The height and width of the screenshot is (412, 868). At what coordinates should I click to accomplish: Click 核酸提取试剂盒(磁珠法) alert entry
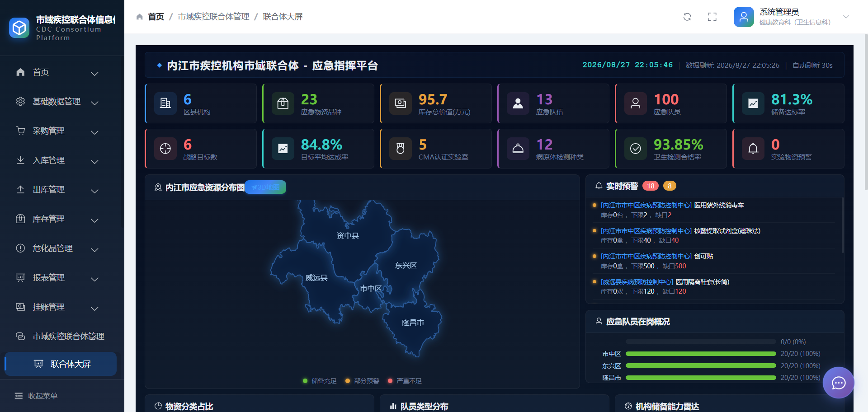(x=713, y=235)
